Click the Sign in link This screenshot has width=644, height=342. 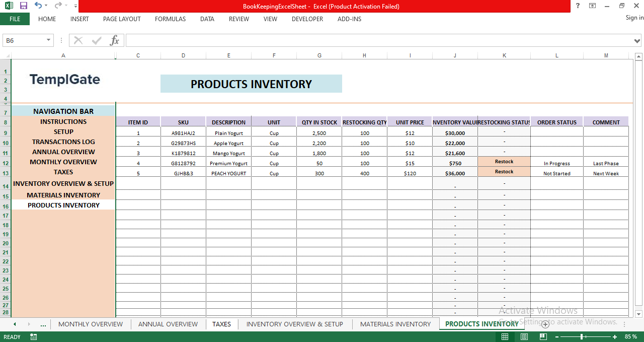(634, 18)
